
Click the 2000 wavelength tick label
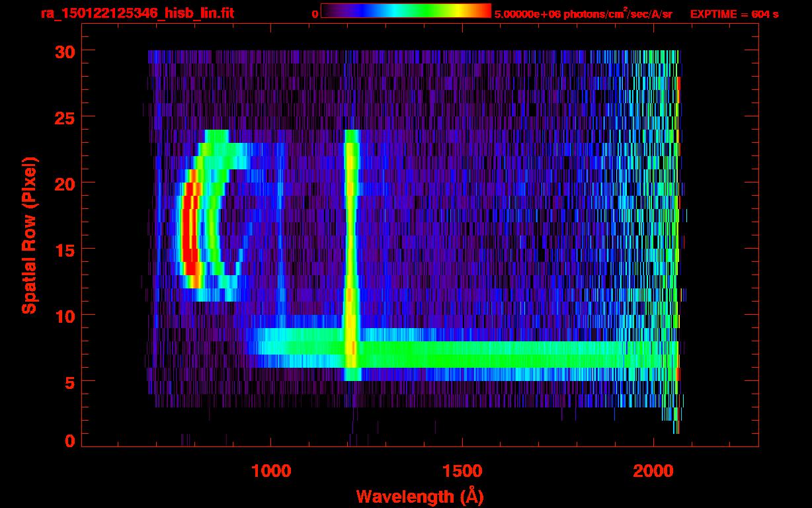pyautogui.click(x=653, y=471)
